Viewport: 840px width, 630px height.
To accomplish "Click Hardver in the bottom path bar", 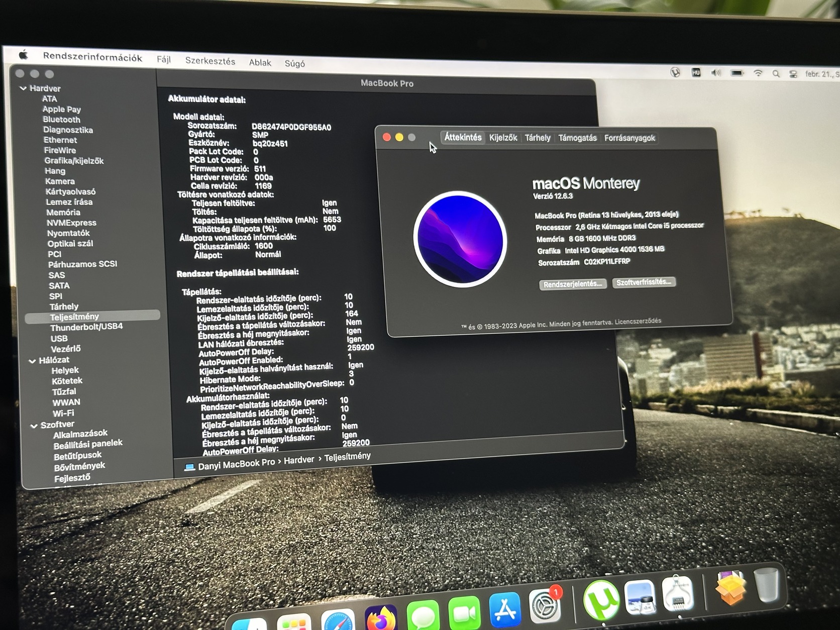I will [x=299, y=460].
